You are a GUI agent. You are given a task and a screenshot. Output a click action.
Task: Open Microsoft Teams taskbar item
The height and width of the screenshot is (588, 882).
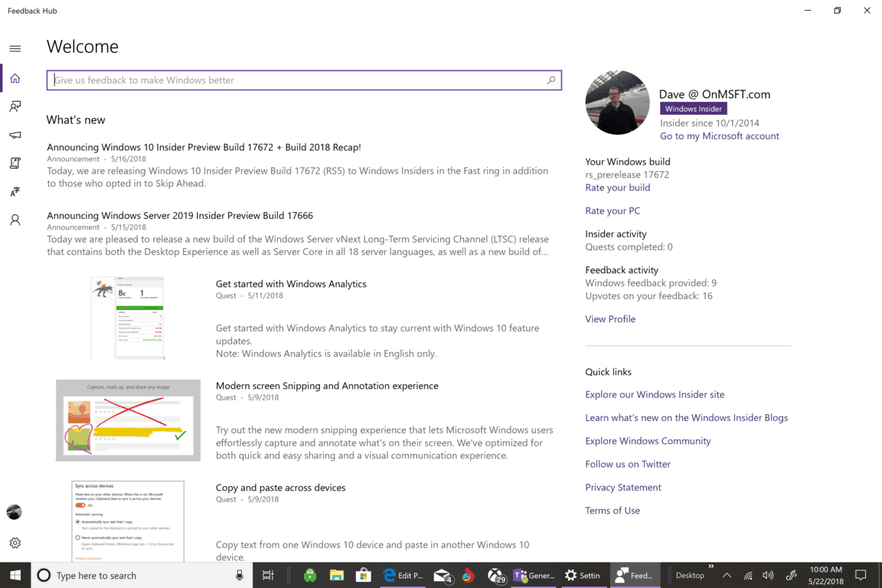(x=533, y=575)
